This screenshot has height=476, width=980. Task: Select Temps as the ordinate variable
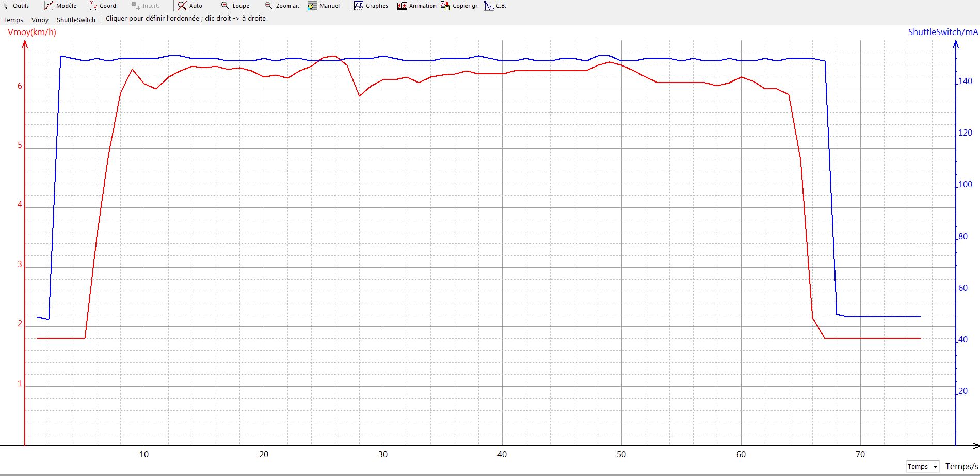[13, 20]
